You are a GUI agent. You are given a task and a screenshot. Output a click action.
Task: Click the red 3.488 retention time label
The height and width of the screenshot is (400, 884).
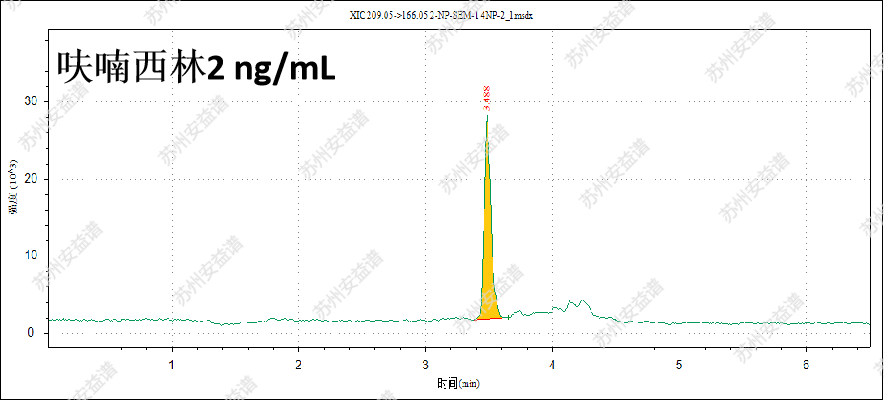(x=487, y=97)
